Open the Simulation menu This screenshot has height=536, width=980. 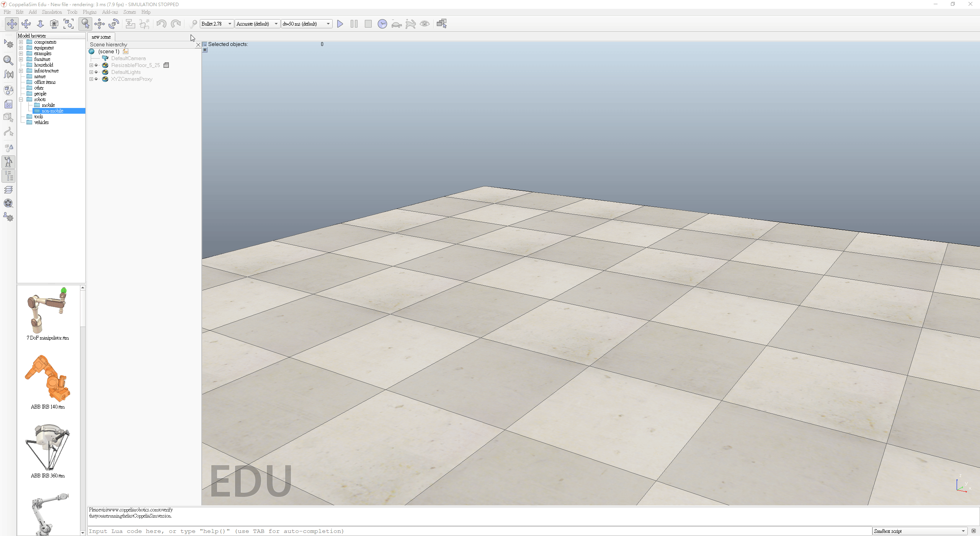coord(52,12)
